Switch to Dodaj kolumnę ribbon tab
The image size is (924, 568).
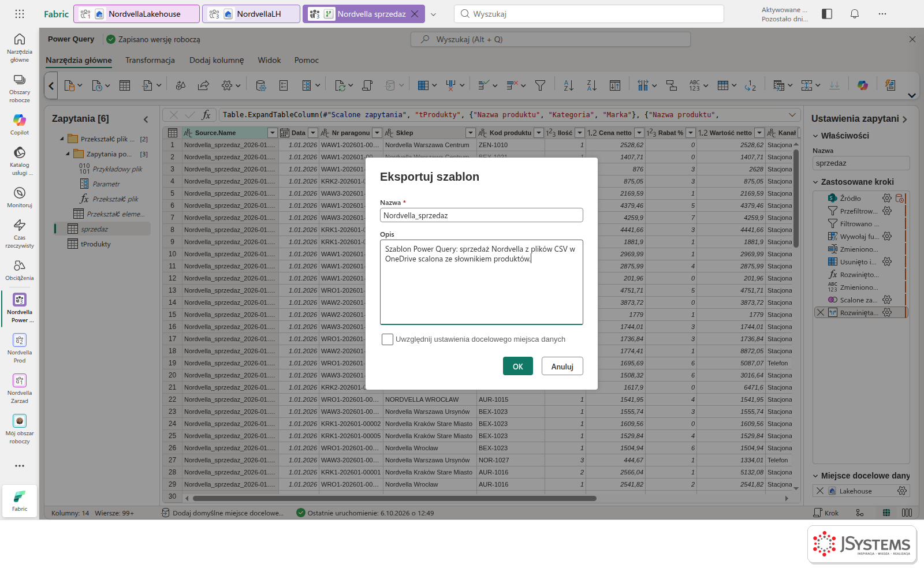pyautogui.click(x=217, y=60)
